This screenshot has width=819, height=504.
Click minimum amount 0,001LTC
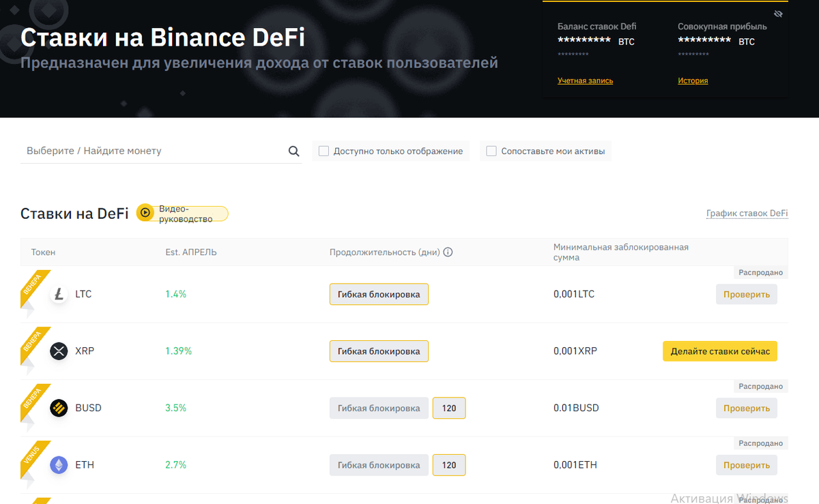[574, 295]
